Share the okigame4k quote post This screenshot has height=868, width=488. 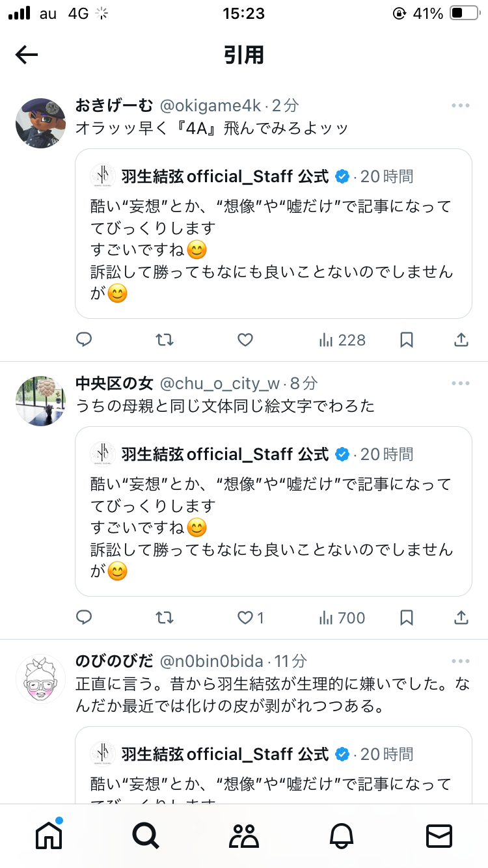(x=461, y=339)
